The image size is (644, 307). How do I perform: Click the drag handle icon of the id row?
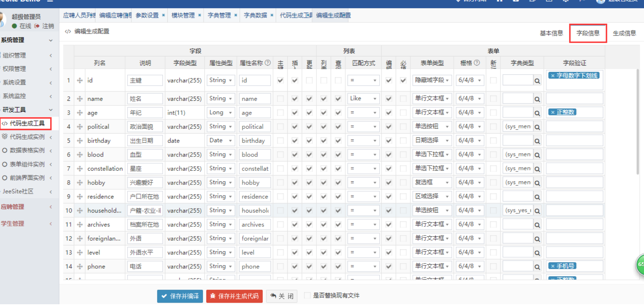(80, 81)
